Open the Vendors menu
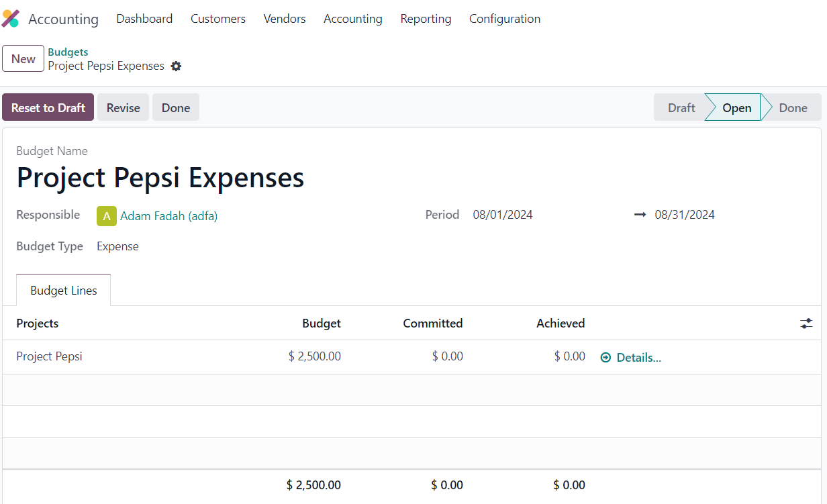 (x=285, y=19)
